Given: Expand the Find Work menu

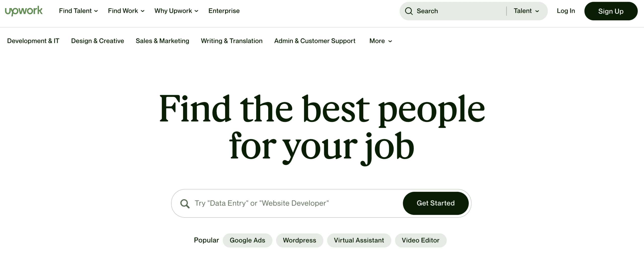Looking at the screenshot, I should pyautogui.click(x=126, y=11).
